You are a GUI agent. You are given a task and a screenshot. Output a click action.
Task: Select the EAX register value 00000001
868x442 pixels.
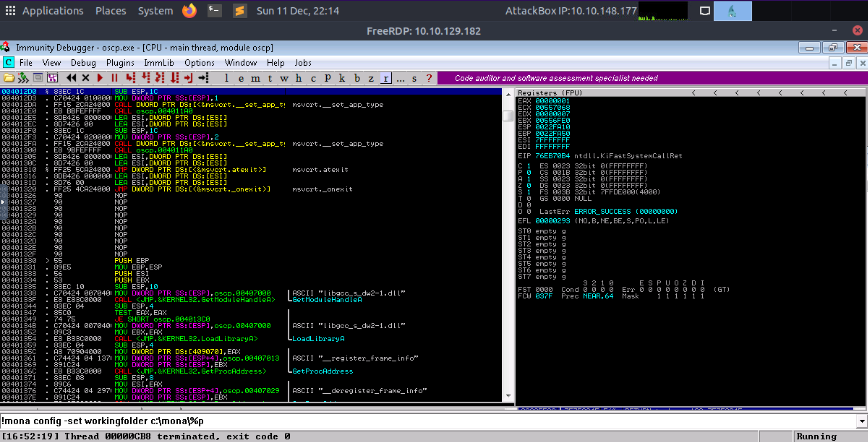click(552, 101)
